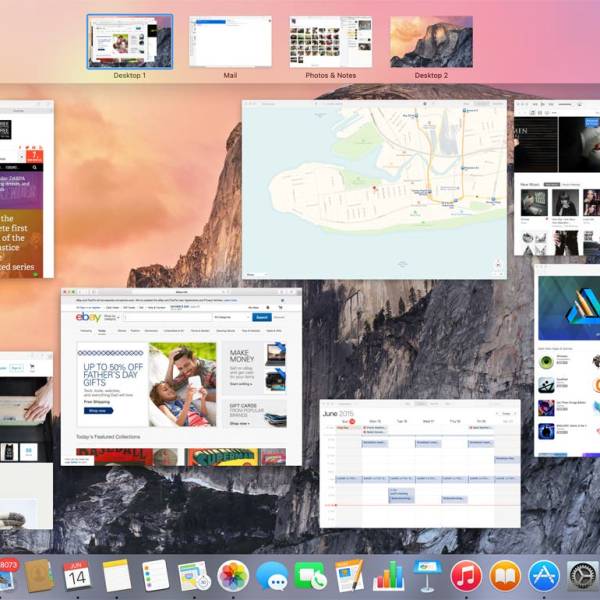Switch to the Desktop 2 space

[x=431, y=42]
